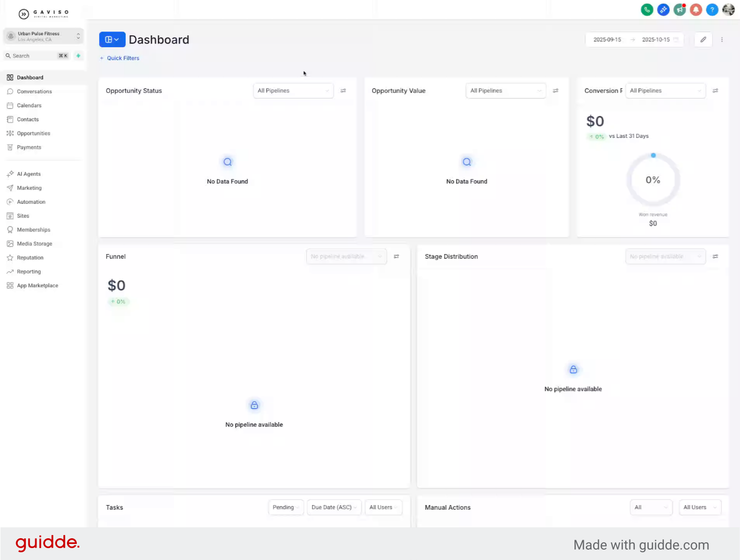
Task: Open Opportunity Status widget settings icon
Action: point(343,91)
